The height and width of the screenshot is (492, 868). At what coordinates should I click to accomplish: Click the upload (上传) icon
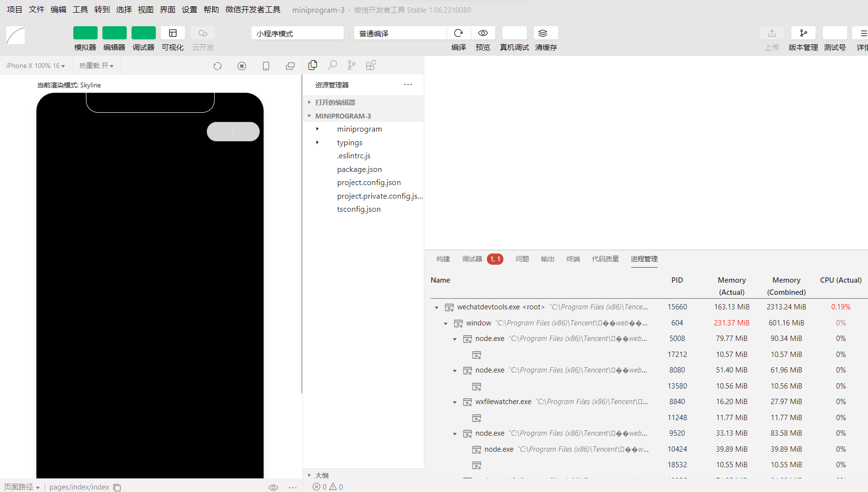point(771,33)
